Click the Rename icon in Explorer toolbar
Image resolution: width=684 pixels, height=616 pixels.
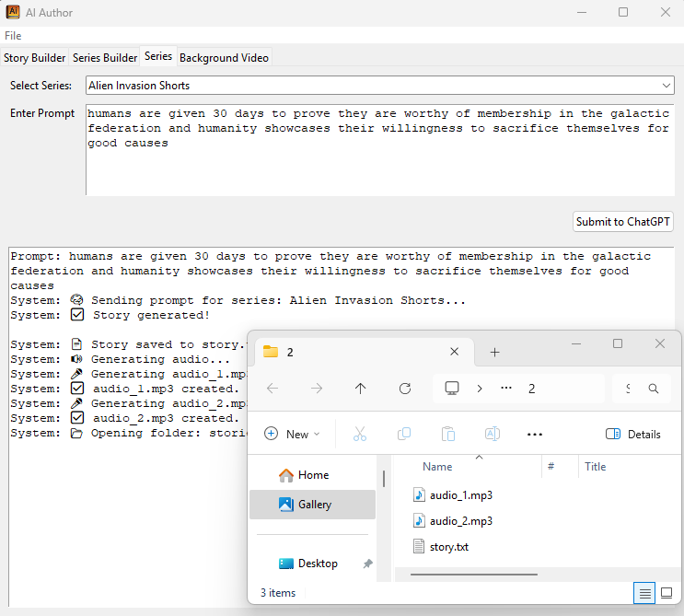click(493, 434)
